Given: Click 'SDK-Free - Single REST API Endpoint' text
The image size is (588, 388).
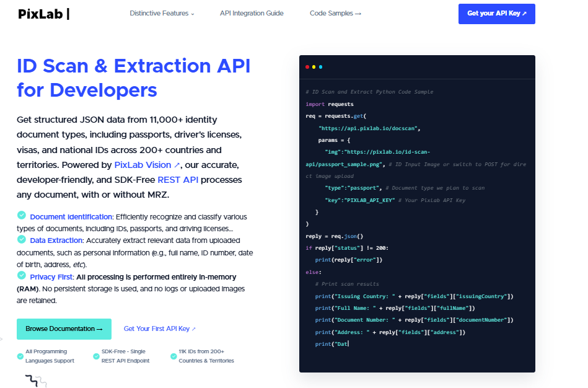Looking at the screenshot, I should (x=125, y=356).
